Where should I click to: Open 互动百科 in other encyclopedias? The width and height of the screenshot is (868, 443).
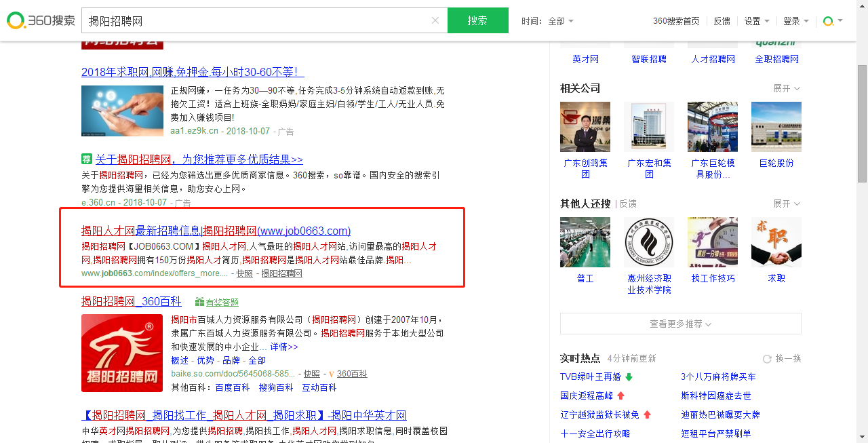pos(319,387)
